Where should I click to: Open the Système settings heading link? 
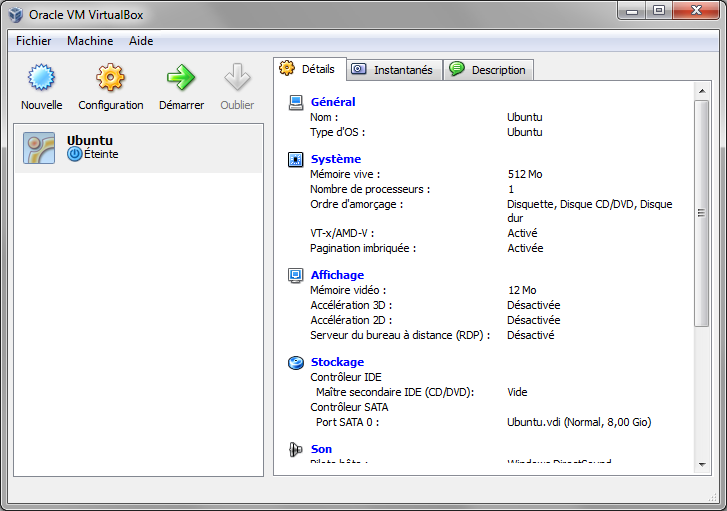pos(336,159)
